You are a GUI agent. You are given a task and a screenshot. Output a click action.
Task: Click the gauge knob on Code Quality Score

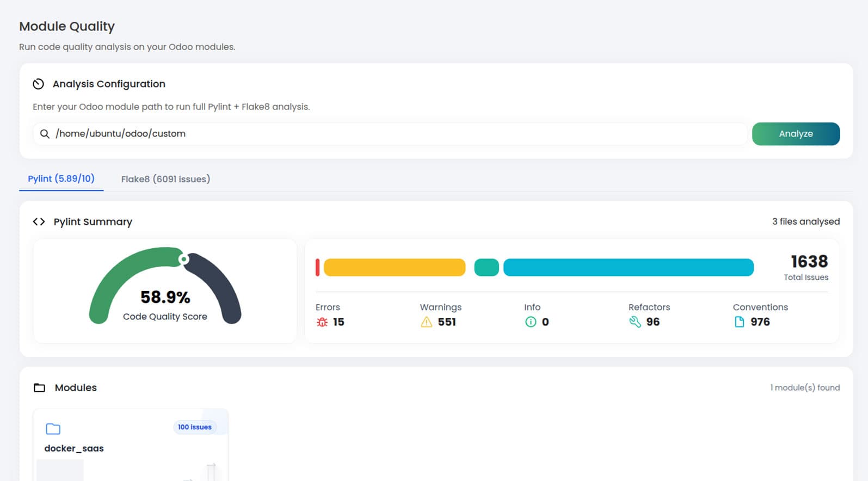coord(184,260)
